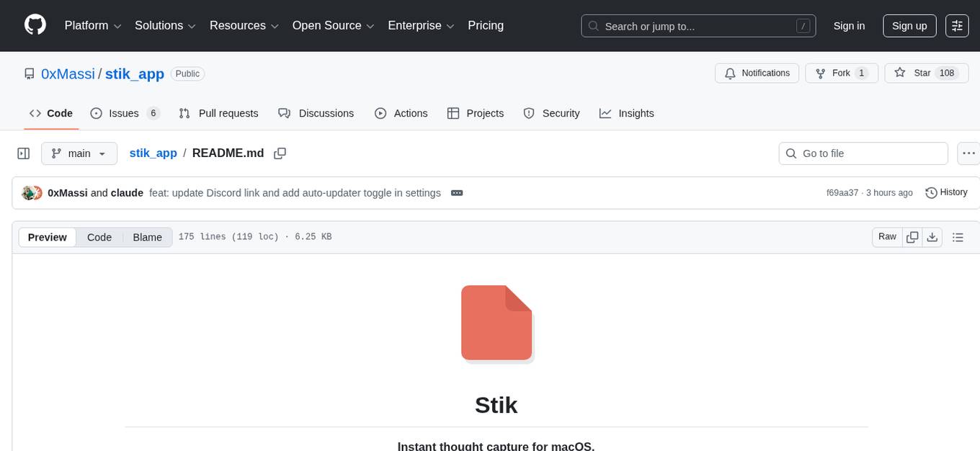Open the f69aa37 commit link
980x451 pixels.
click(x=841, y=192)
